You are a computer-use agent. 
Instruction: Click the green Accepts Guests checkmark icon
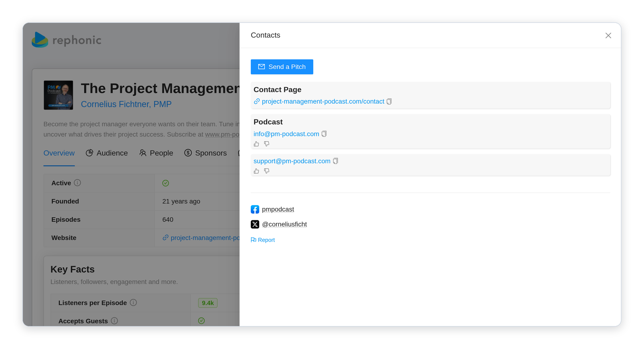pyautogui.click(x=201, y=321)
